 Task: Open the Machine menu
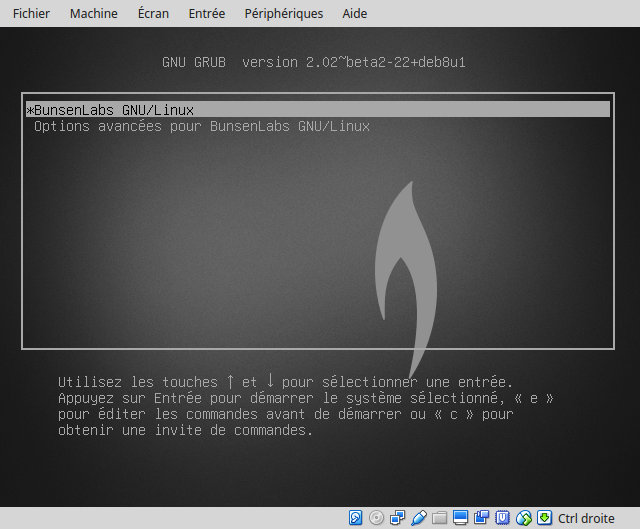point(93,13)
